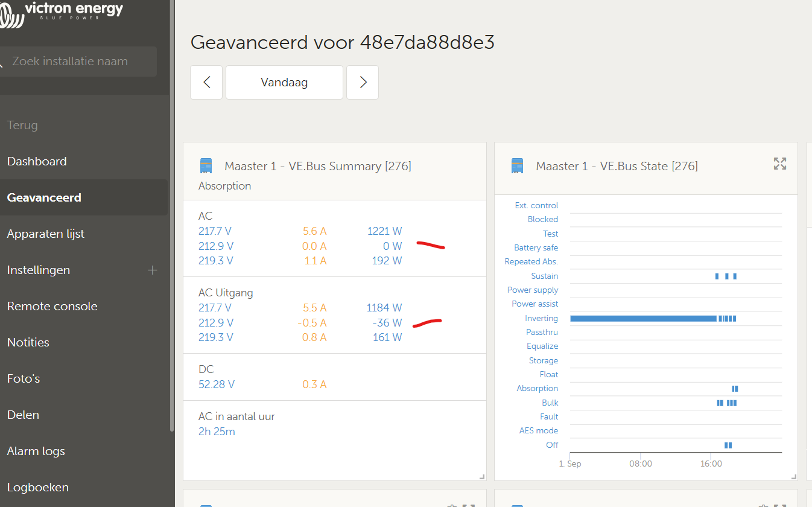
Task: Open the Dashboard menu item
Action: pyautogui.click(x=37, y=161)
